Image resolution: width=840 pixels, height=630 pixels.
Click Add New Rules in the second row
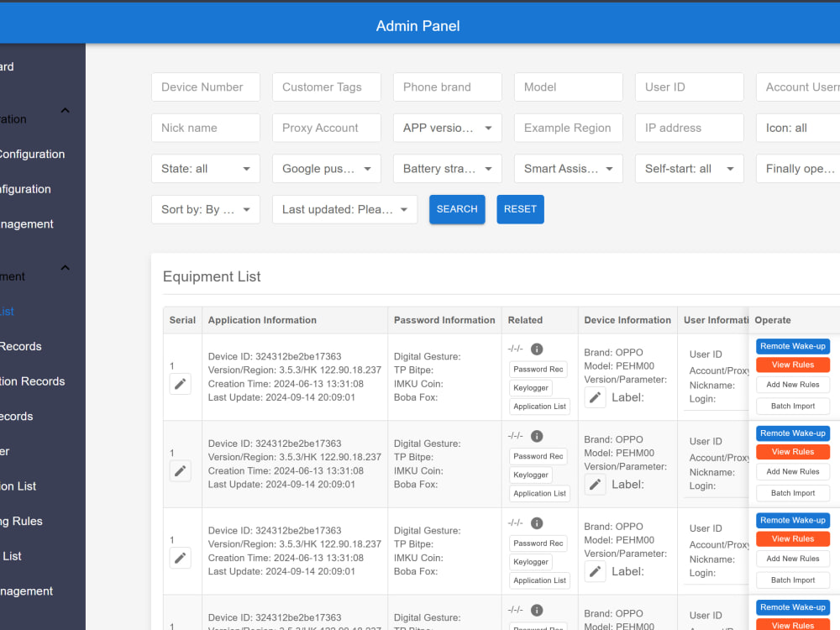click(x=793, y=471)
